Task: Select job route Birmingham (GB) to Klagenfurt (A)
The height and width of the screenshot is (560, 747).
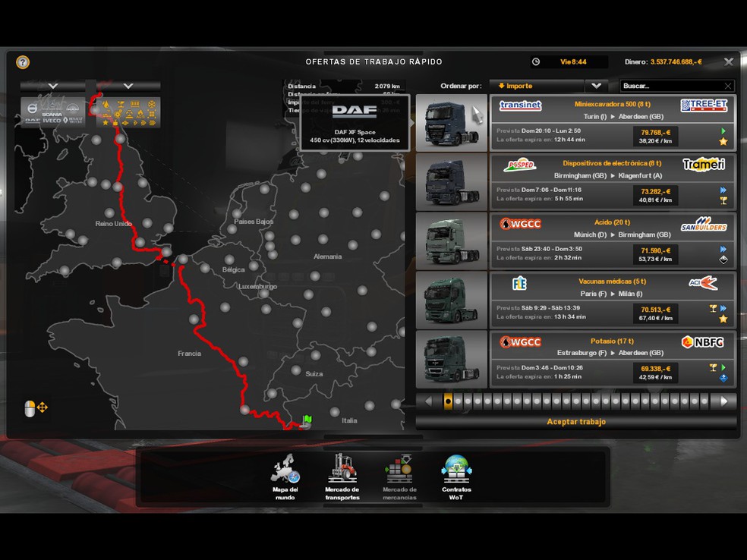Action: 608,176
